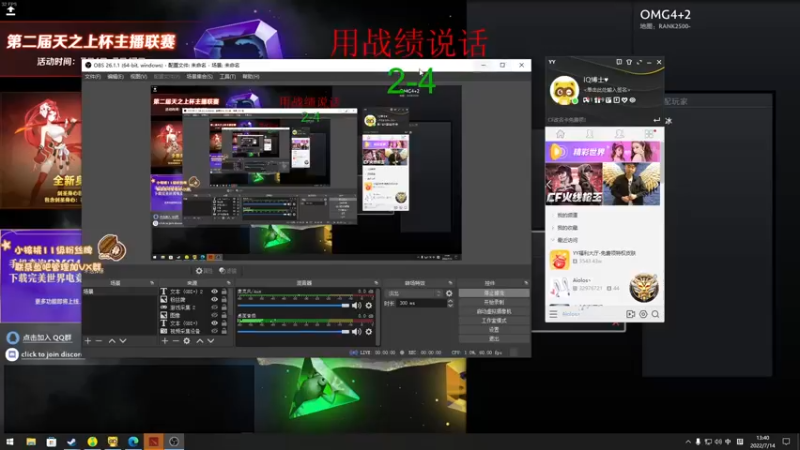Toggle visibility of second source row

214,299
